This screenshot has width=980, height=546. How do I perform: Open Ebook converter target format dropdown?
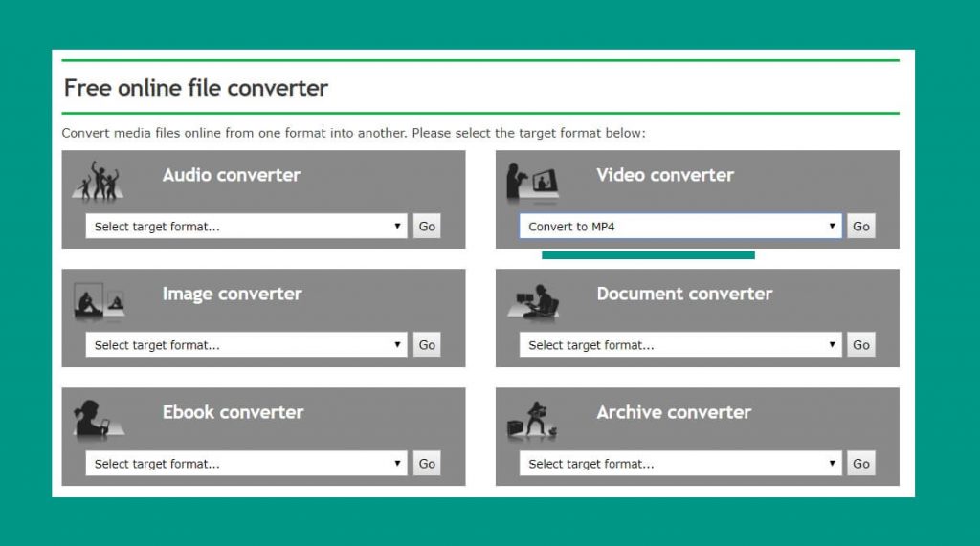coord(246,464)
